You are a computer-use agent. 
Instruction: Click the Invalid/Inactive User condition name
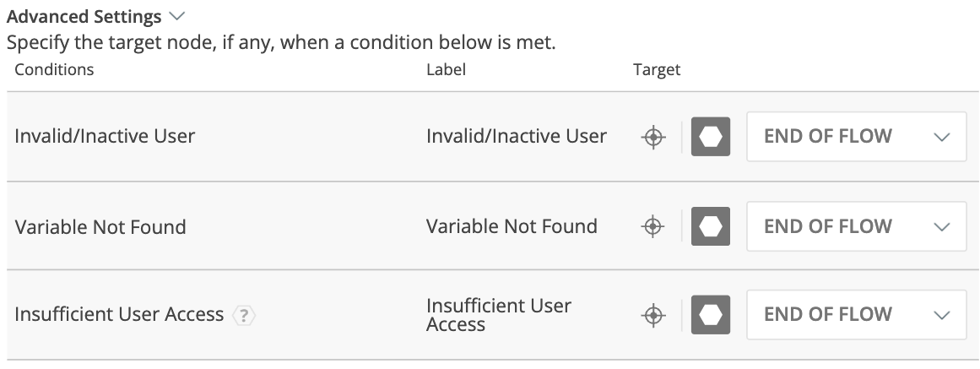(105, 136)
